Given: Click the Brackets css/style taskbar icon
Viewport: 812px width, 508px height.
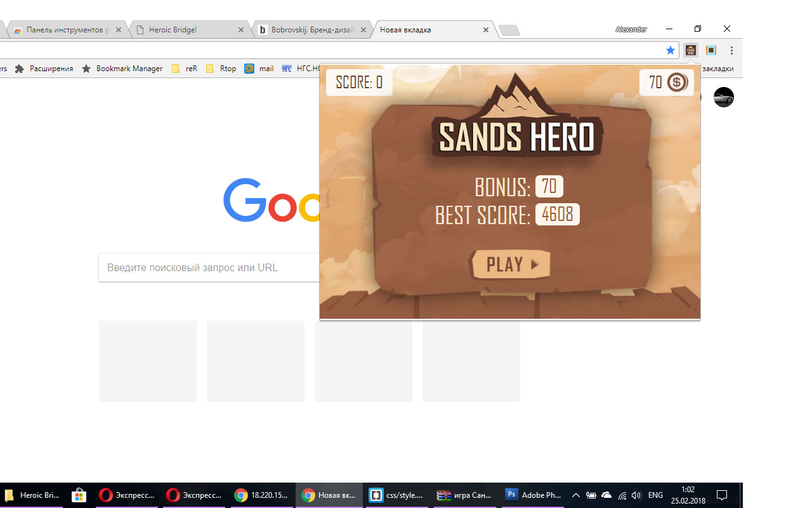Looking at the screenshot, I should pyautogui.click(x=376, y=495).
